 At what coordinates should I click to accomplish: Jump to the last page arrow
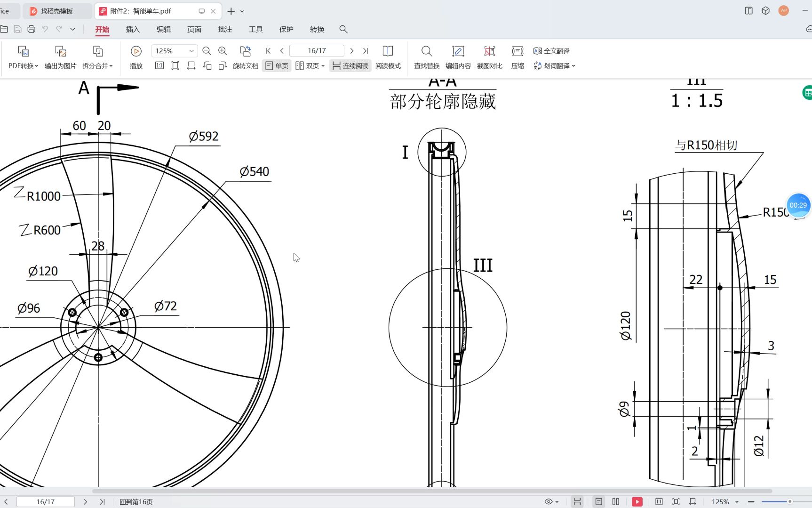[366, 51]
